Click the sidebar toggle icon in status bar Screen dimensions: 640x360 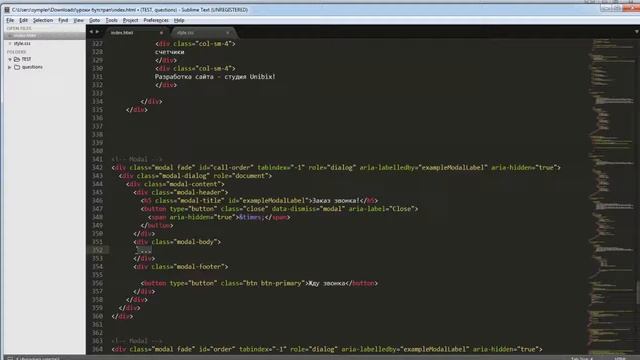pyautogui.click(x=10, y=358)
